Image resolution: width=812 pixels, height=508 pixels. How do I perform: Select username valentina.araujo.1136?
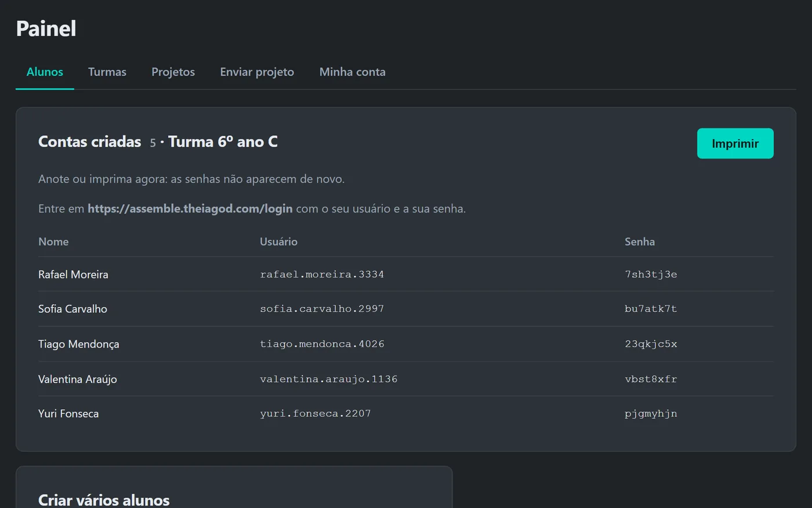click(329, 379)
